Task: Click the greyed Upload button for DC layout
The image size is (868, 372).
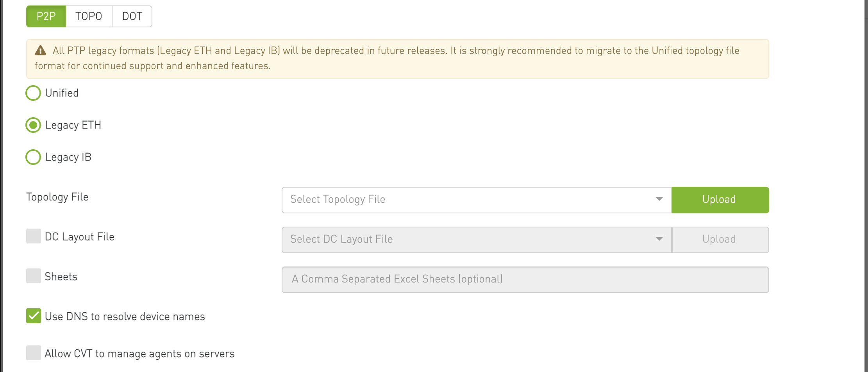Action: [720, 240]
